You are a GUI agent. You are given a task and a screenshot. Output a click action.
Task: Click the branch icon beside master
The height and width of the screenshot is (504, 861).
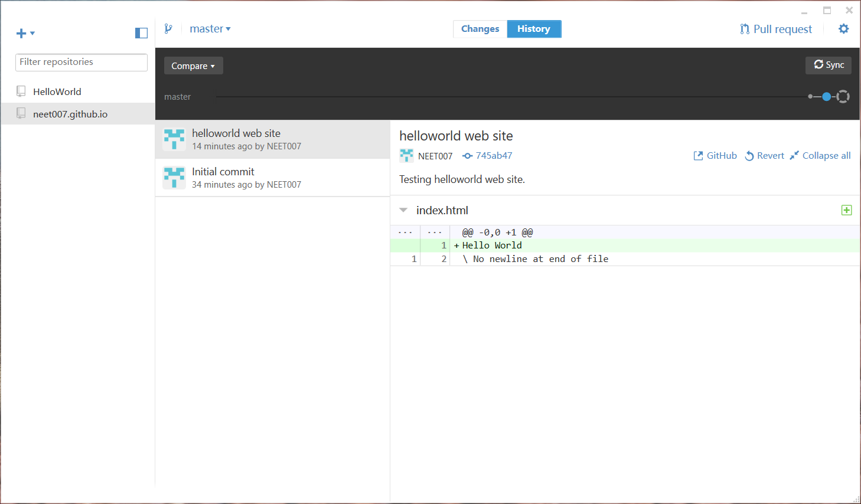click(168, 28)
